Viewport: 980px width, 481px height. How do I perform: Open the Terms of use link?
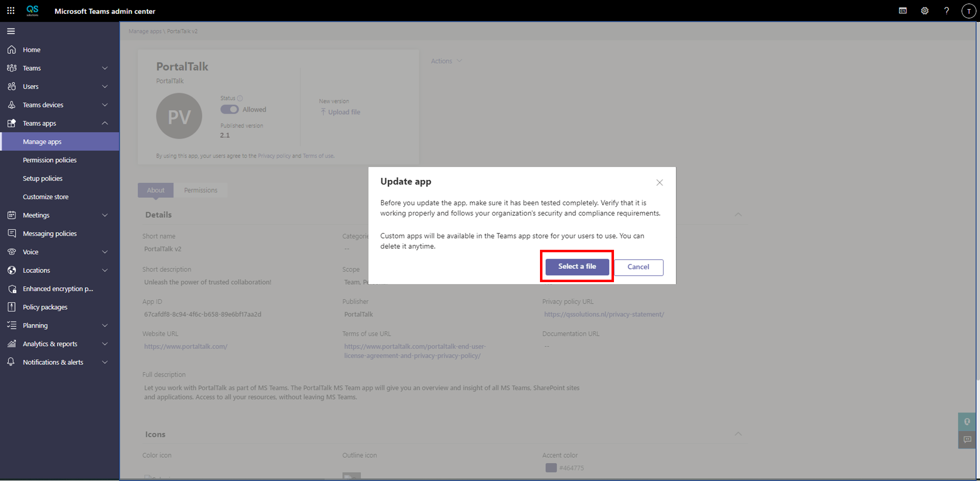click(318, 156)
